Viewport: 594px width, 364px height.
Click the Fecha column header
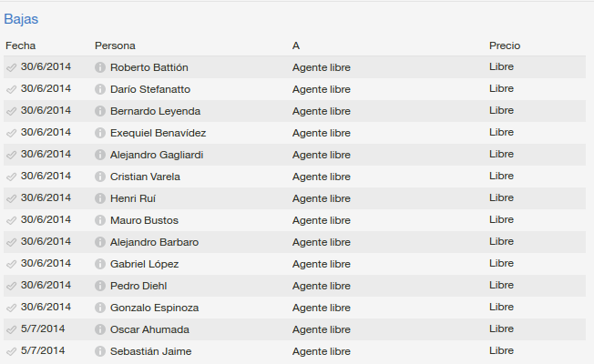pyautogui.click(x=20, y=45)
